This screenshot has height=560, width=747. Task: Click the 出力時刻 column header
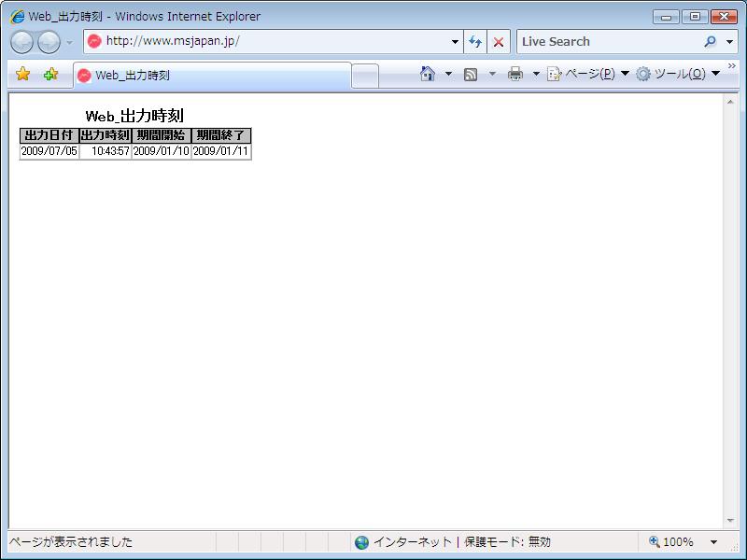click(106, 135)
